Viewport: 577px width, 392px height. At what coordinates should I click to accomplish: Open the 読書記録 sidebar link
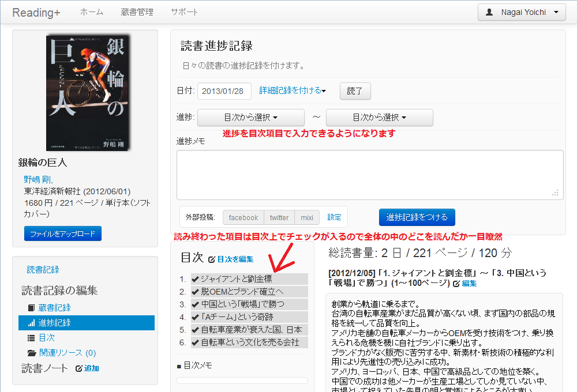[43, 270]
